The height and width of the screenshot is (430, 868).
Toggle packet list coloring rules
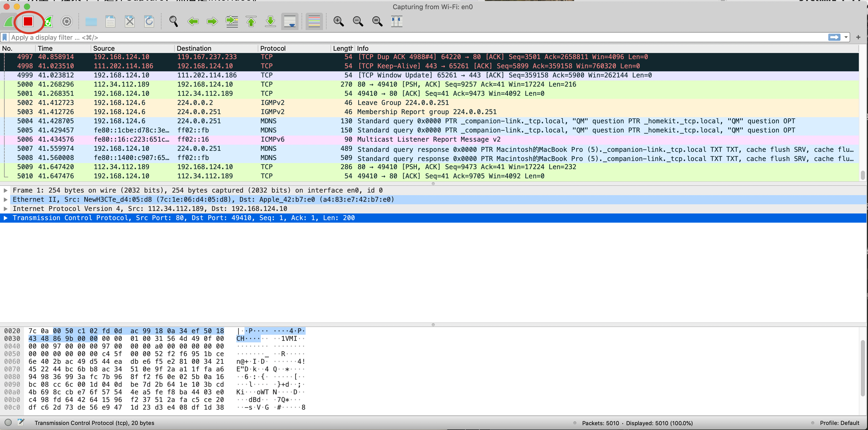[314, 22]
